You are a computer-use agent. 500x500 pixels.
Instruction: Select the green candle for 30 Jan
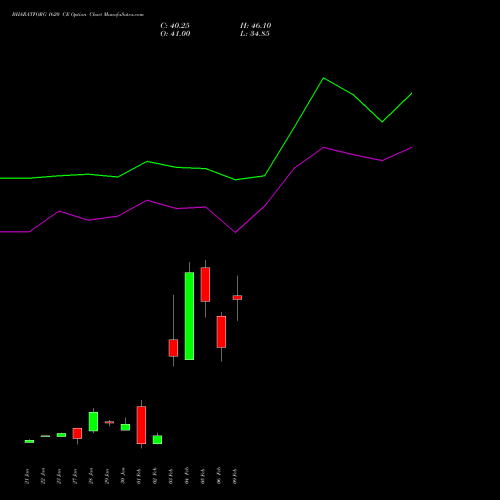pos(125,427)
